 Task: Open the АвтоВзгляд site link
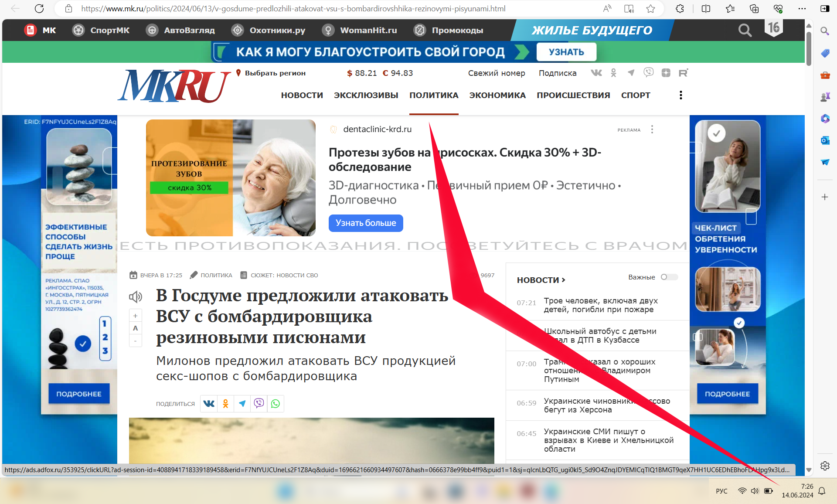point(180,30)
